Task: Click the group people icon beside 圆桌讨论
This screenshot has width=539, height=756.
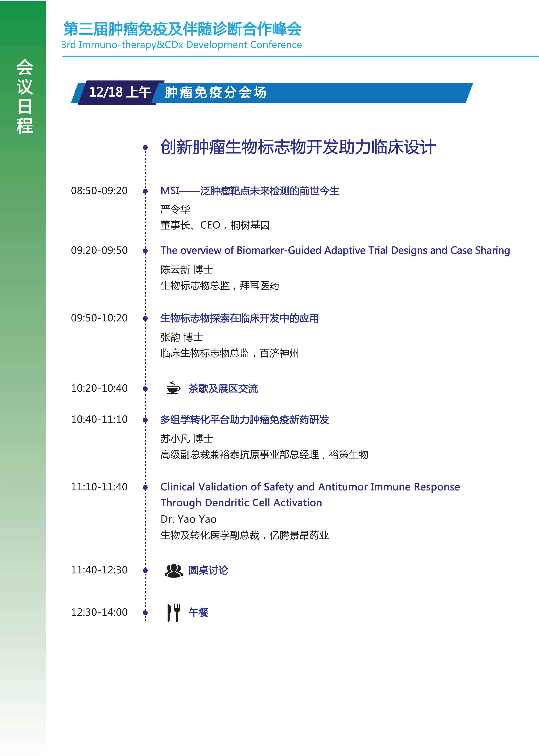Action: click(x=174, y=570)
